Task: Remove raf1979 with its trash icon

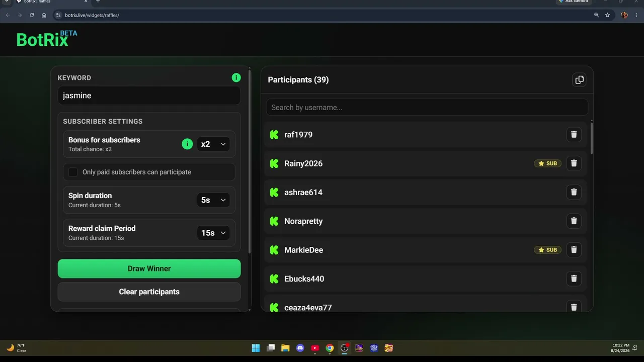Action: (x=574, y=134)
